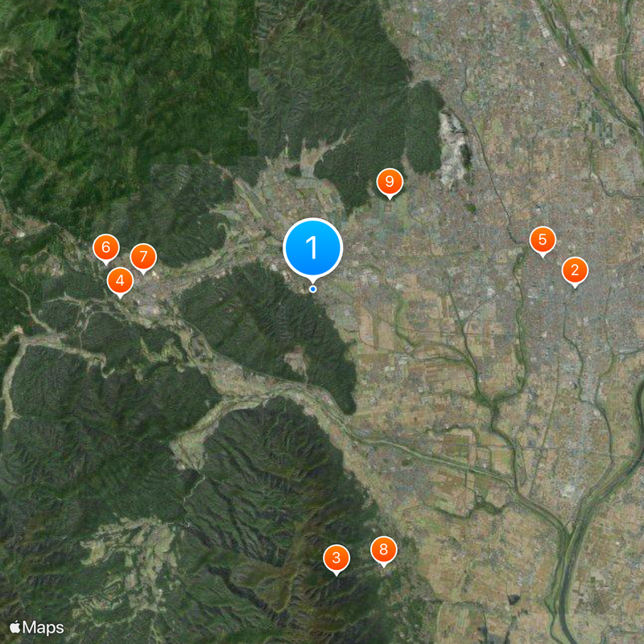Pick orange map marker 7
The width and height of the screenshot is (644, 644).
pos(143,257)
